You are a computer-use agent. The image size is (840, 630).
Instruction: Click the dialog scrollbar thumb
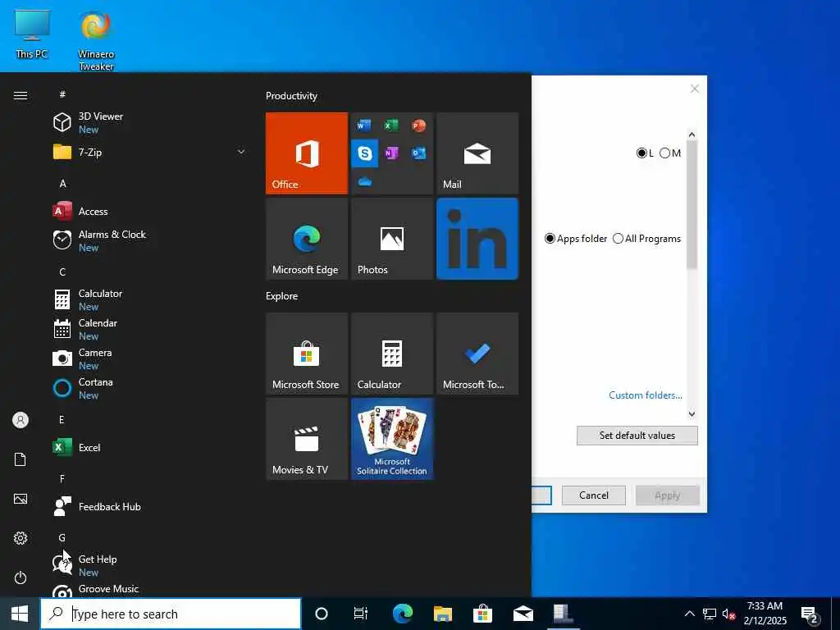point(692,204)
